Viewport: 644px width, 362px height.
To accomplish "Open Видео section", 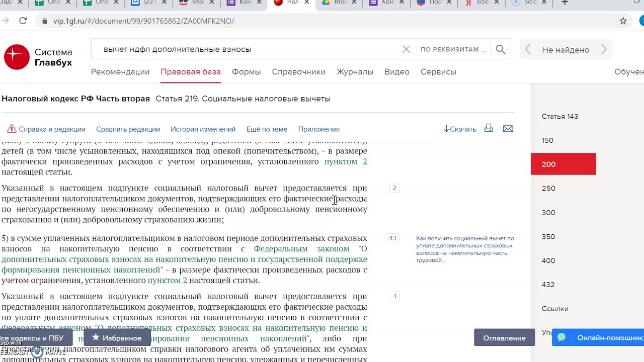I will click(397, 72).
